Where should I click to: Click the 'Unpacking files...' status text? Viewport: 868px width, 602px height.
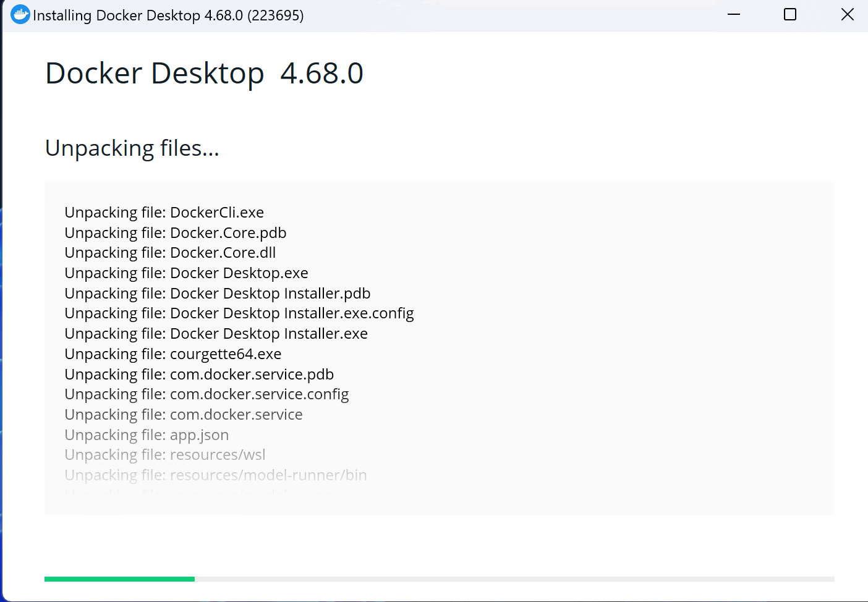coord(132,148)
